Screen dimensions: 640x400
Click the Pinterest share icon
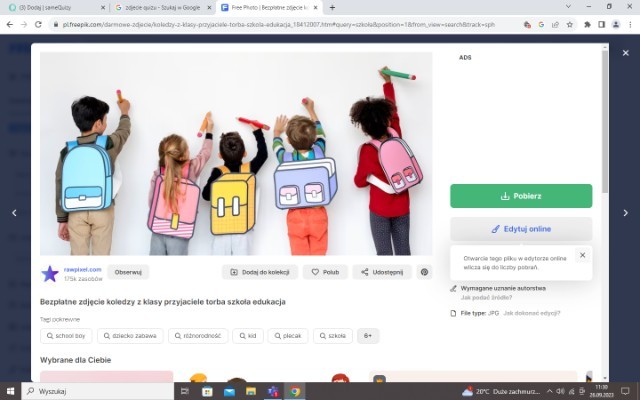pyautogui.click(x=424, y=272)
